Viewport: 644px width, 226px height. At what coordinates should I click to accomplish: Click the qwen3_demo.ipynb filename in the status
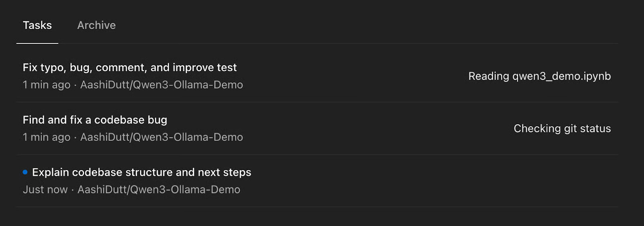561,76
